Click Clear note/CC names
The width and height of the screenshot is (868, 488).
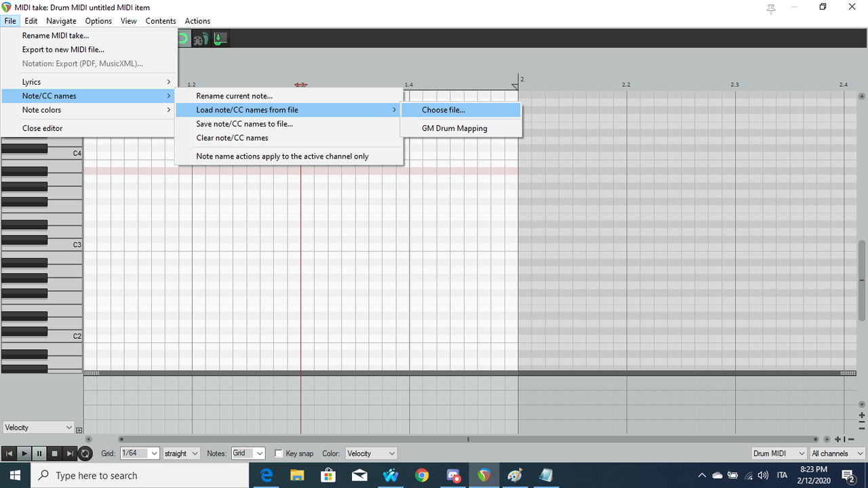coord(233,138)
